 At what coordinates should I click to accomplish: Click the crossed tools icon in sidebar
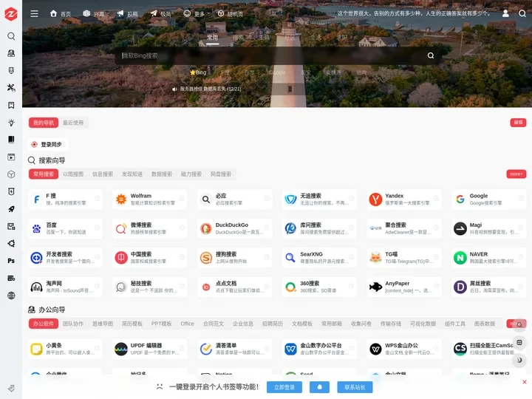tap(11, 88)
